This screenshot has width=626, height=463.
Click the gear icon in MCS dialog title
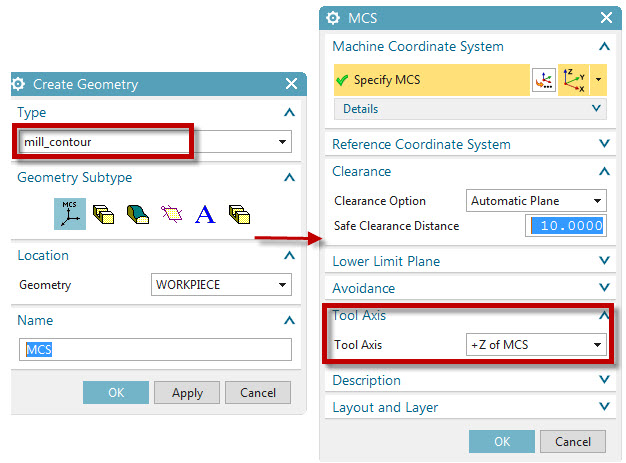333,18
